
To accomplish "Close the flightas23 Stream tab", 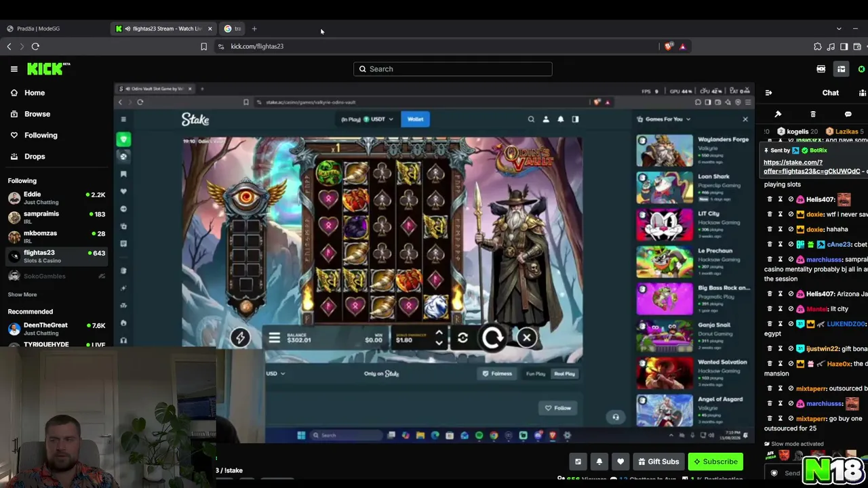I will pyautogui.click(x=210, y=28).
